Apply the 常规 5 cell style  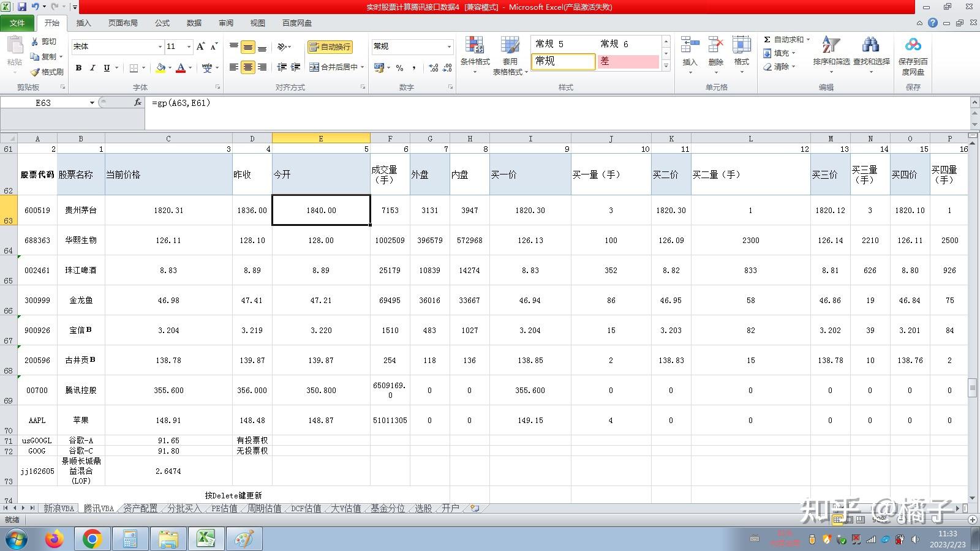point(563,44)
